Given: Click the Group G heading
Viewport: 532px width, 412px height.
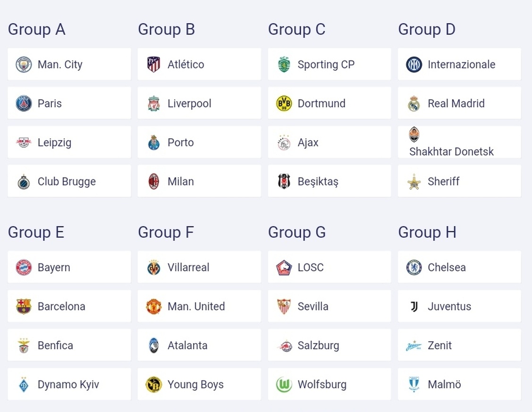Looking at the screenshot, I should pyautogui.click(x=296, y=232).
